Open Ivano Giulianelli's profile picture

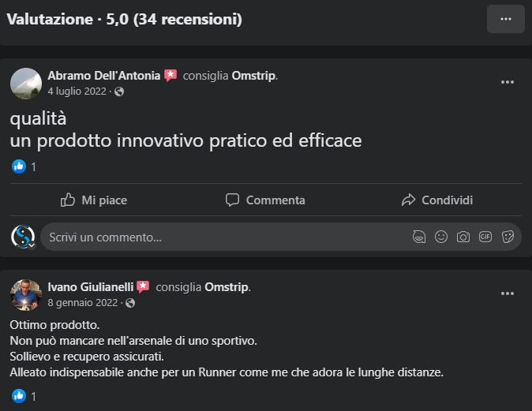[26, 295]
